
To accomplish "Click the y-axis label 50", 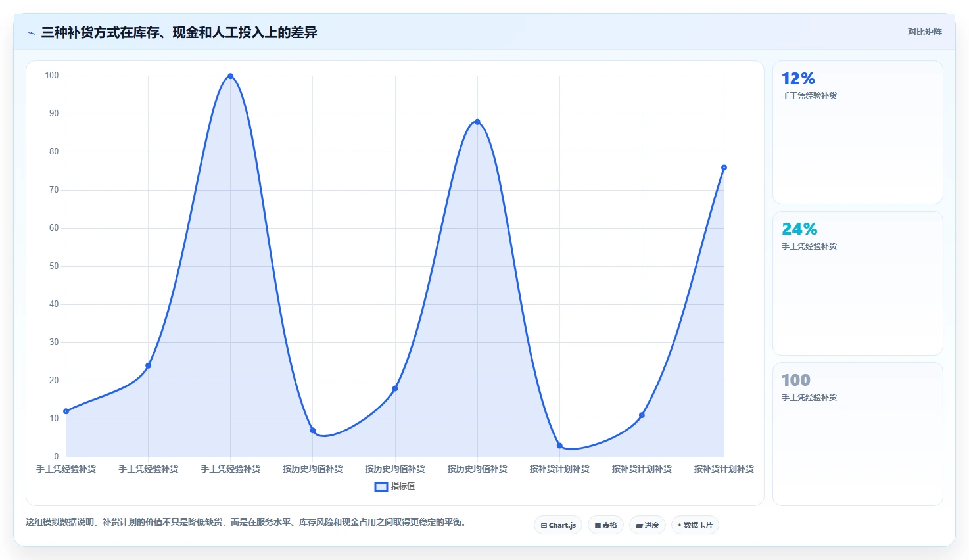I will coord(53,266).
